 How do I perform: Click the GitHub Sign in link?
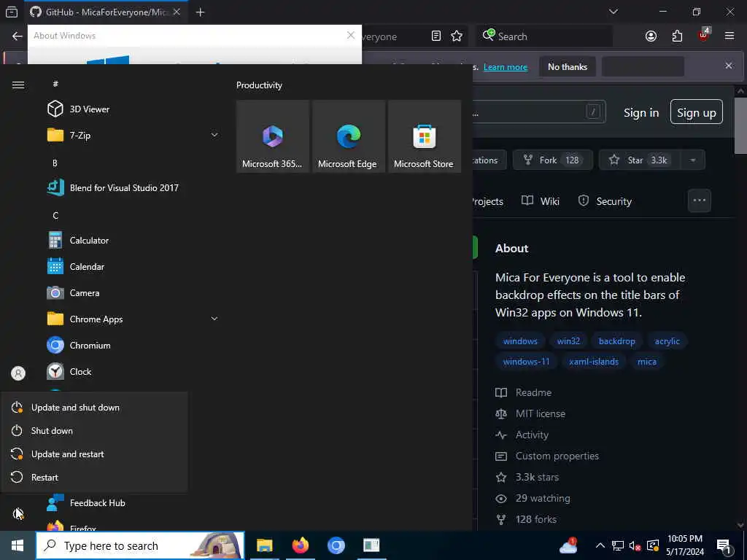641,113
